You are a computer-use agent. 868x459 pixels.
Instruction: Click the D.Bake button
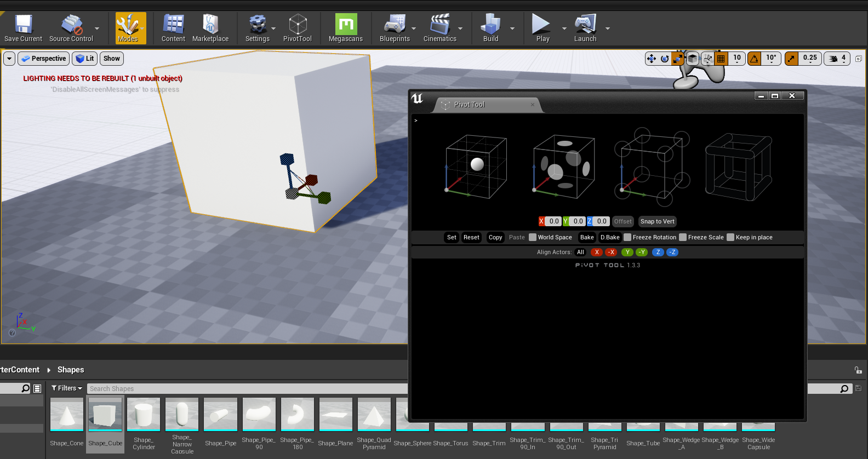(x=610, y=237)
